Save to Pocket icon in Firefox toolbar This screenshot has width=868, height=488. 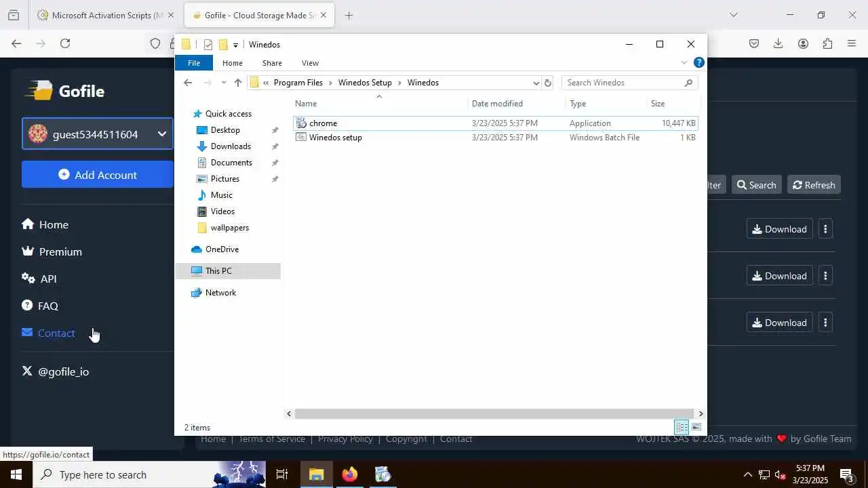tap(754, 43)
